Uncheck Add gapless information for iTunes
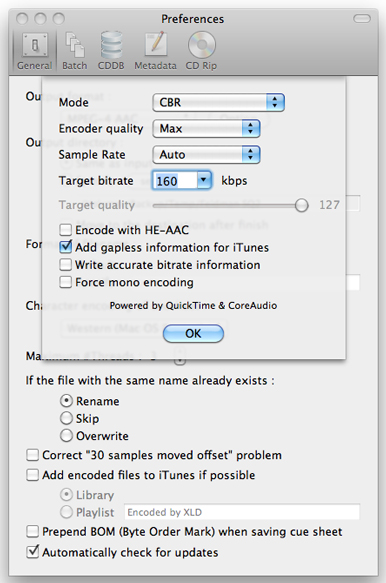386x583 pixels. click(x=66, y=247)
